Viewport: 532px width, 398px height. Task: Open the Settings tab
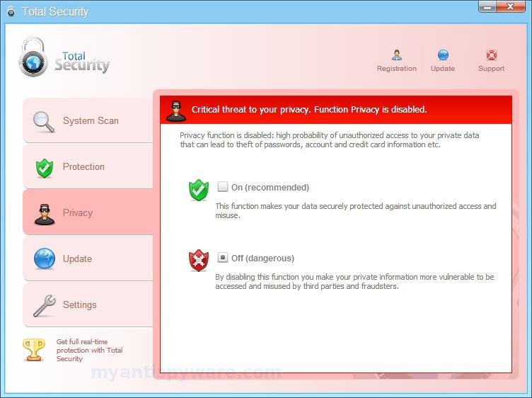pyautogui.click(x=88, y=305)
